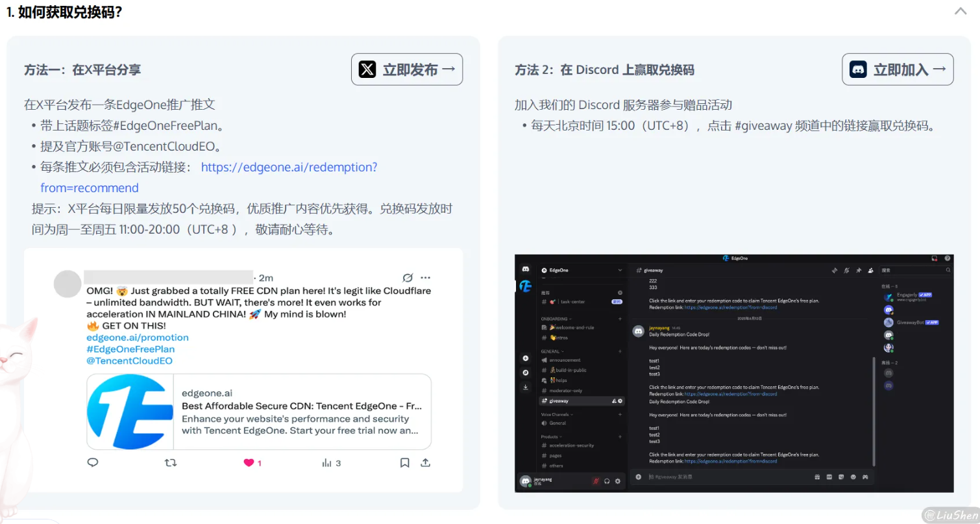Click the reply icon in tweet screenshot

[93, 463]
